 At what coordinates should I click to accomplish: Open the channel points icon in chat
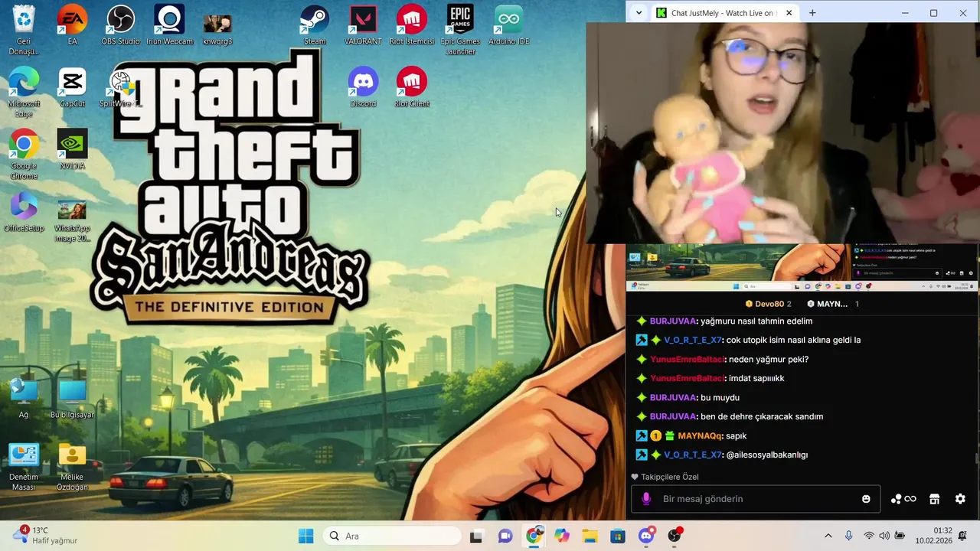point(903,499)
